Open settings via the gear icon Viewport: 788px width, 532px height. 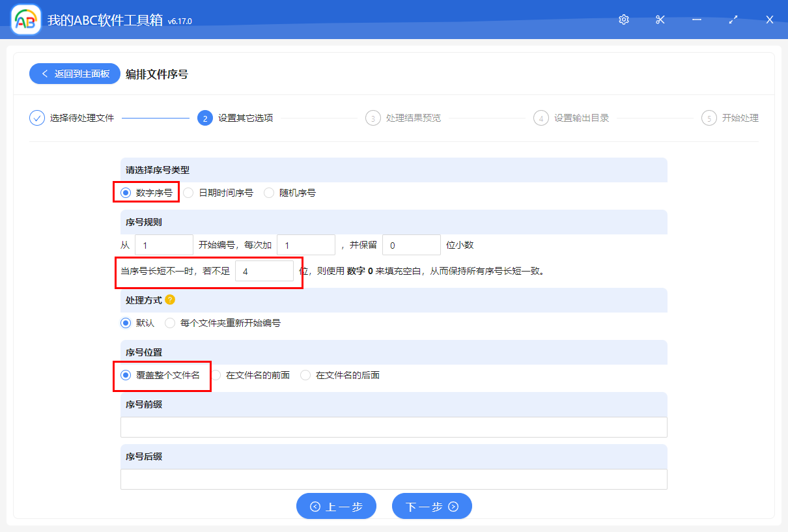(x=623, y=20)
